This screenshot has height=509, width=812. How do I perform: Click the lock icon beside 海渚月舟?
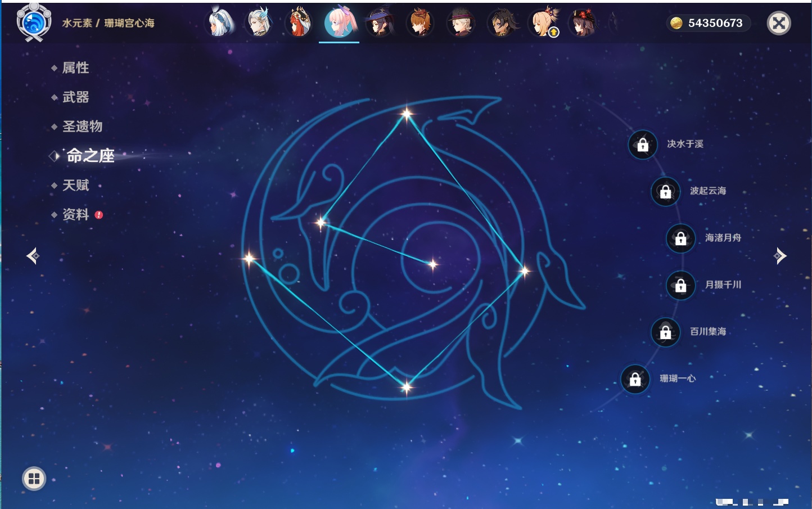click(680, 238)
